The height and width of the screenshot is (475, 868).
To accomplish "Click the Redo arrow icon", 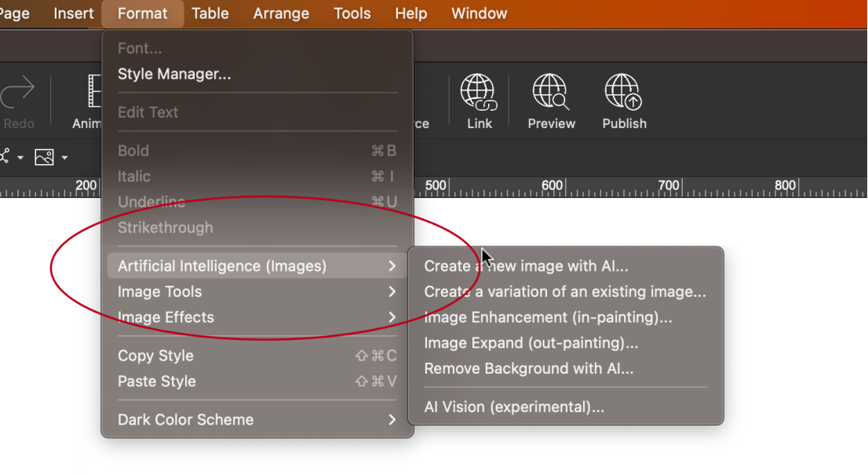I will (x=17, y=93).
